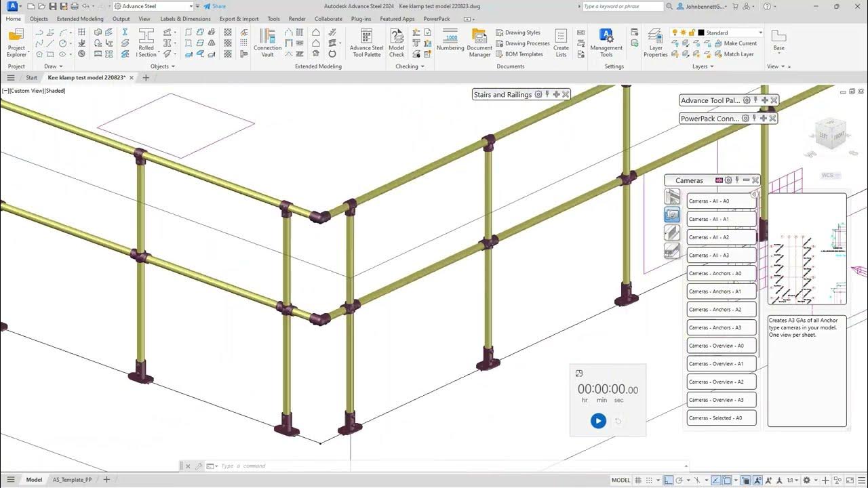The width and height of the screenshot is (868, 488).
Task: Click Cameras - Overview - A1 button
Action: [x=722, y=364]
